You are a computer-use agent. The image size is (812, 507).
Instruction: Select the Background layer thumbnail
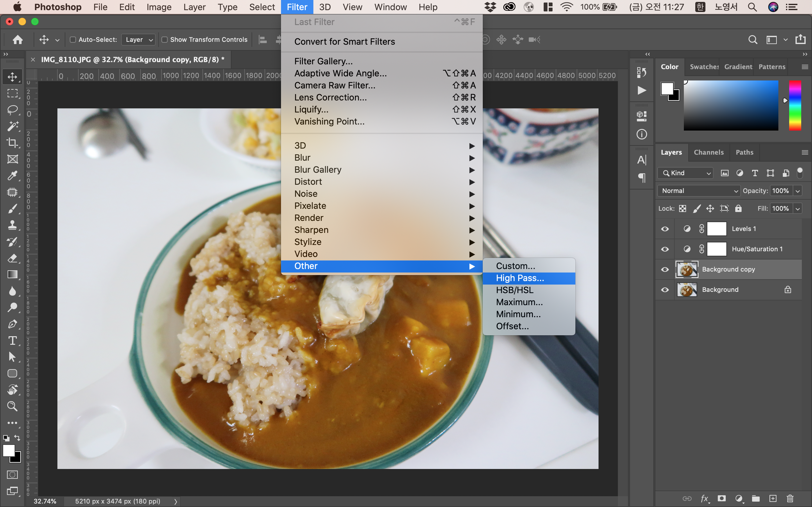click(686, 290)
